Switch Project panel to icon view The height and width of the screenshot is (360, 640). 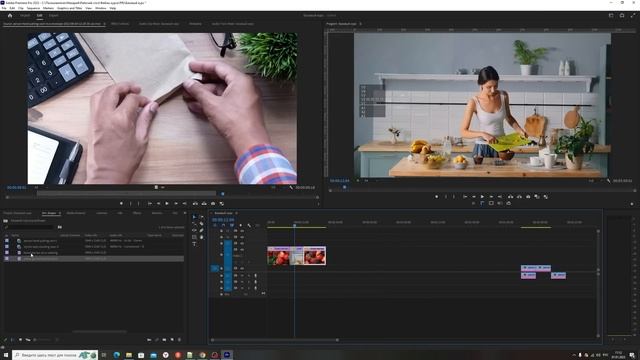point(20,340)
